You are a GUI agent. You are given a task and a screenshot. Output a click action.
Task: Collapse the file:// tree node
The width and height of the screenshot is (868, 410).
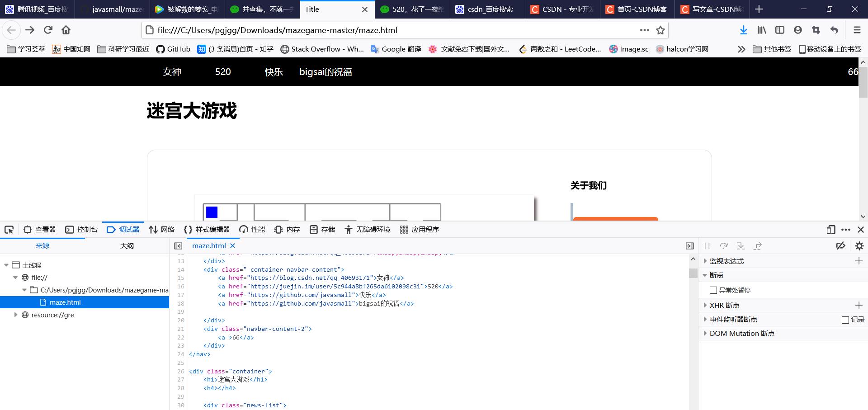click(x=15, y=278)
